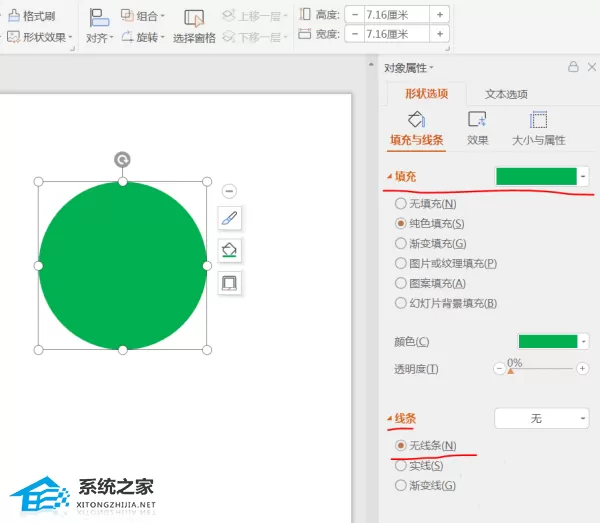Click the Format Painter (格式刷) icon
The image size is (600, 523).
(14, 16)
